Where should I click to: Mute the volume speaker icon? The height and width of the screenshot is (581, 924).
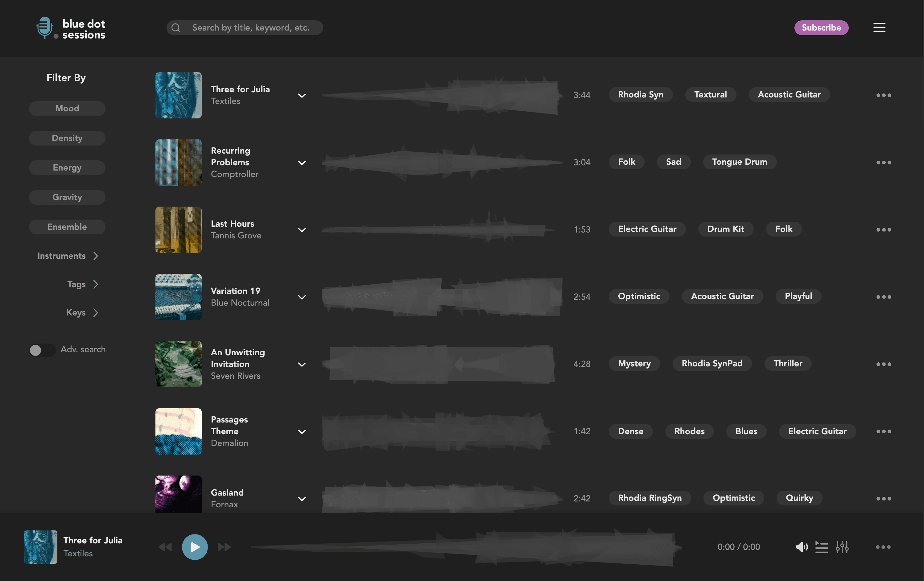click(802, 547)
